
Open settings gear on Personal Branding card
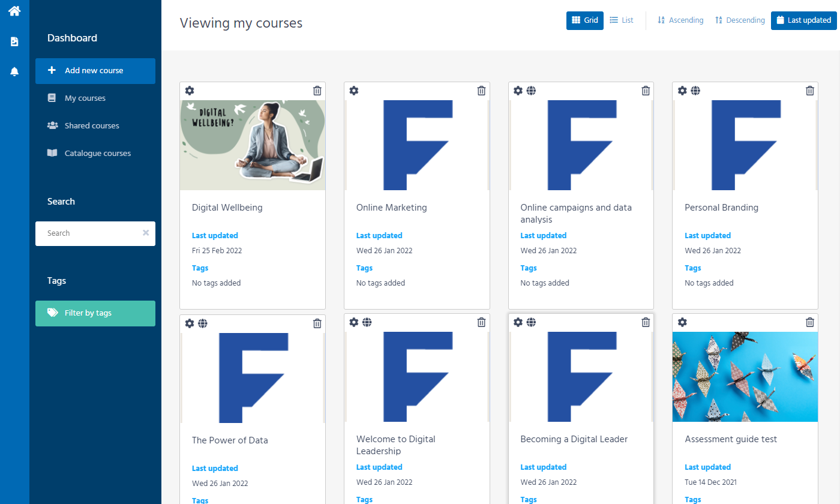pos(682,91)
